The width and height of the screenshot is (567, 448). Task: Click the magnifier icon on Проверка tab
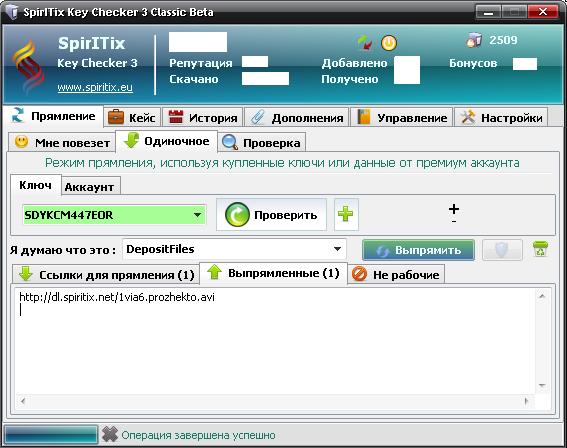coord(230,142)
